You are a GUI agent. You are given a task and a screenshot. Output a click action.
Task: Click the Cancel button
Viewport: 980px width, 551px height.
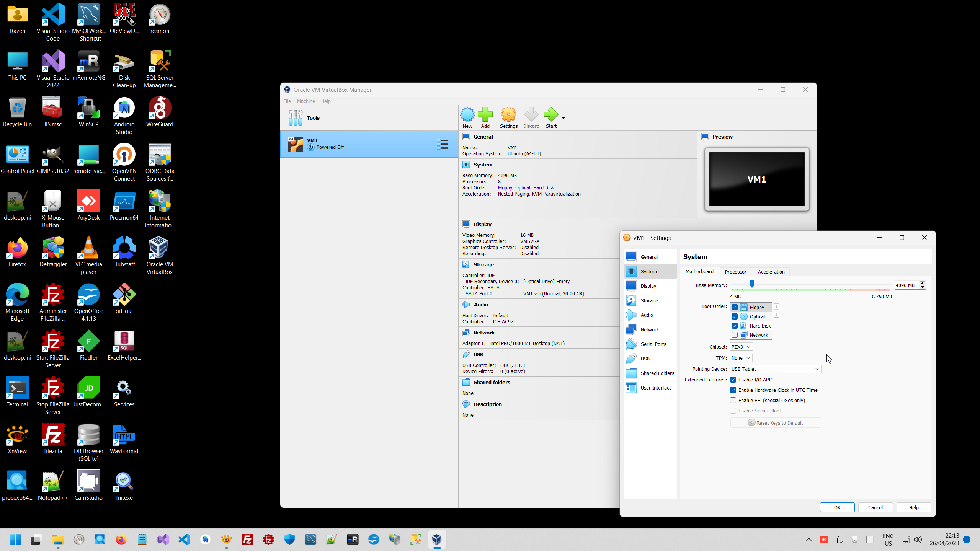(875, 507)
